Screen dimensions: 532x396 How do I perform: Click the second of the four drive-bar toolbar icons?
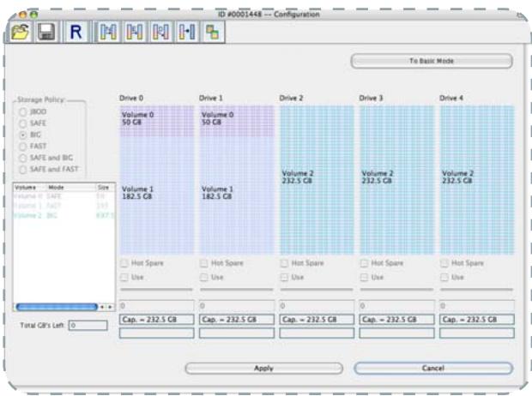click(135, 32)
